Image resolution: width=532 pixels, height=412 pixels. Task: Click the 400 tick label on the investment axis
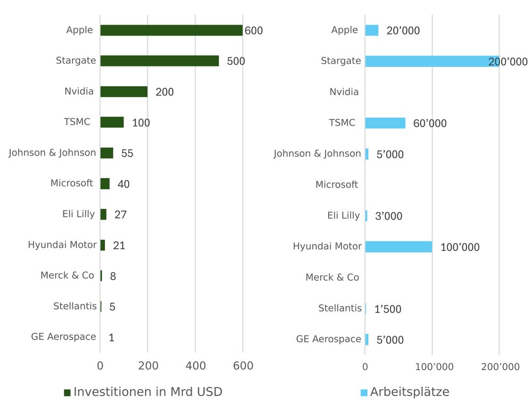[195, 366]
